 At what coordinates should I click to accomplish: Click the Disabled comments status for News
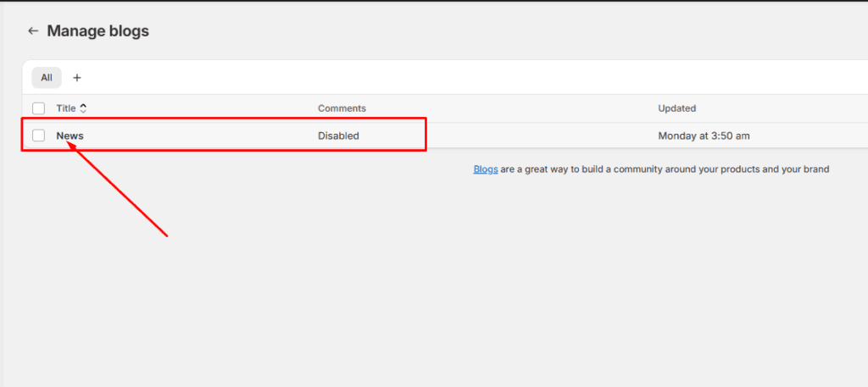pyautogui.click(x=338, y=135)
